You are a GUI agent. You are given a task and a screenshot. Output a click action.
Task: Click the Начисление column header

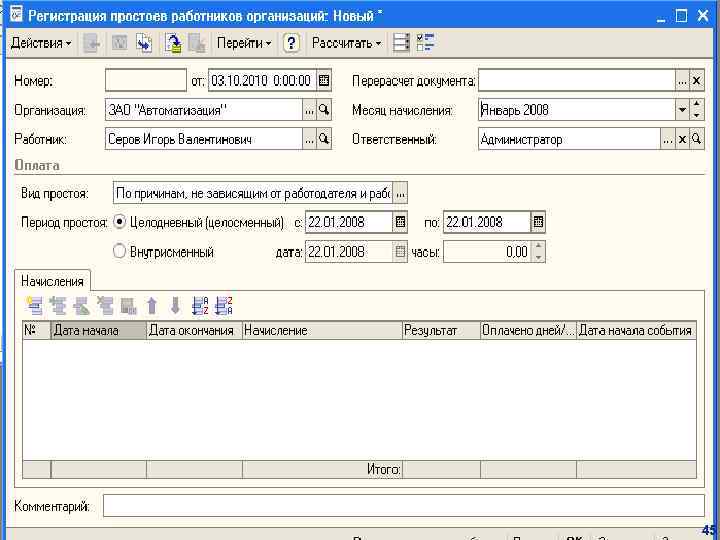pyautogui.click(x=322, y=331)
